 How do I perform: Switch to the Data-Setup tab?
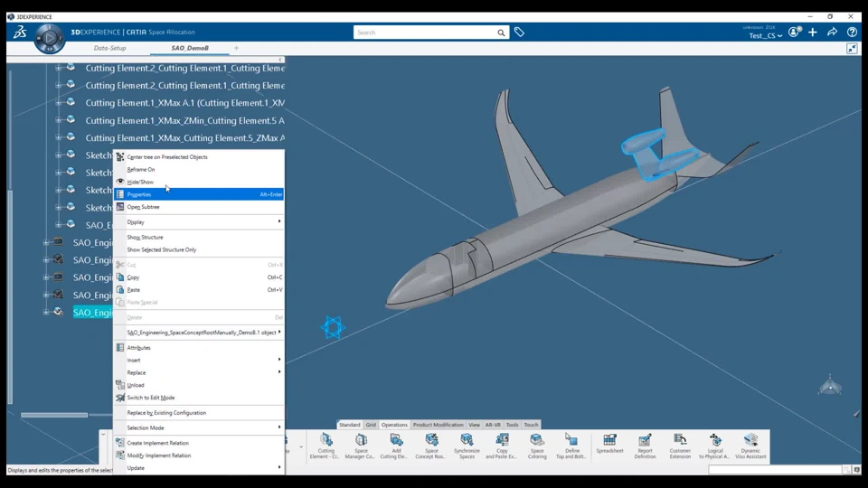tap(109, 48)
